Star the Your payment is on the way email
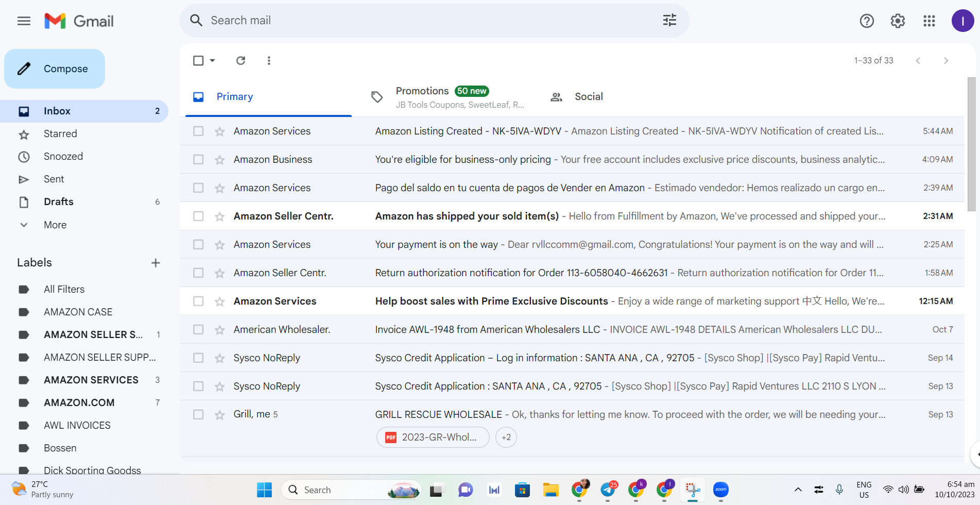Screen dimensions: 980x505 pos(220,245)
